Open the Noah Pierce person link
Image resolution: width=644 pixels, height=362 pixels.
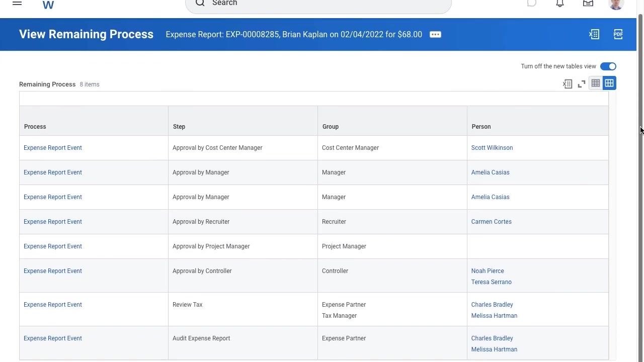click(x=488, y=271)
